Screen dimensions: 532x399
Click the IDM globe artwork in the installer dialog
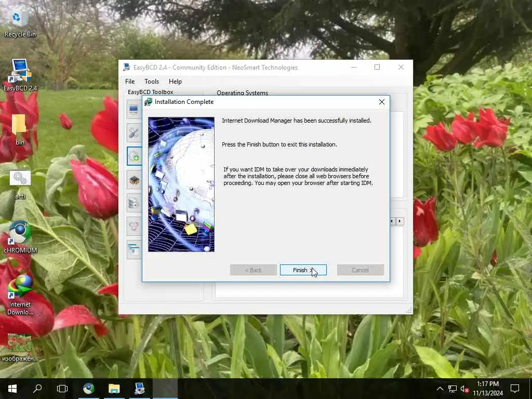tap(181, 184)
